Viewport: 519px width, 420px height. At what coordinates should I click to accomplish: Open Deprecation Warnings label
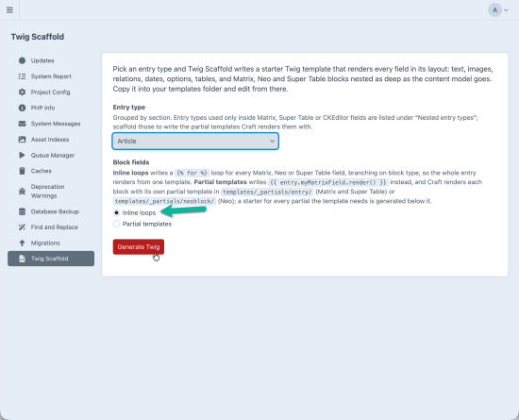pos(48,192)
